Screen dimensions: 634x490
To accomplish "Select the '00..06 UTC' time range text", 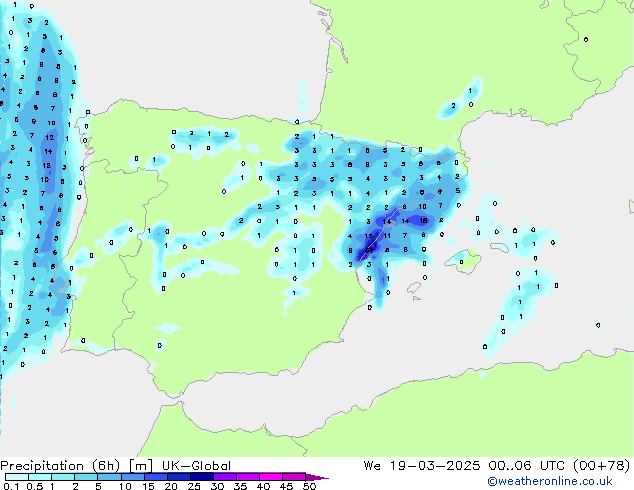I will (x=526, y=466).
